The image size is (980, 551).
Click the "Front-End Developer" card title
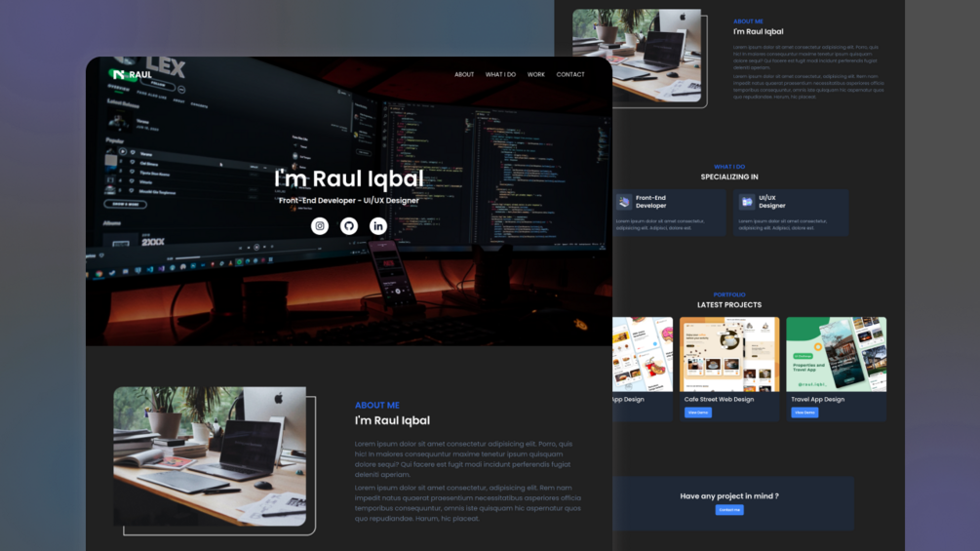point(651,202)
